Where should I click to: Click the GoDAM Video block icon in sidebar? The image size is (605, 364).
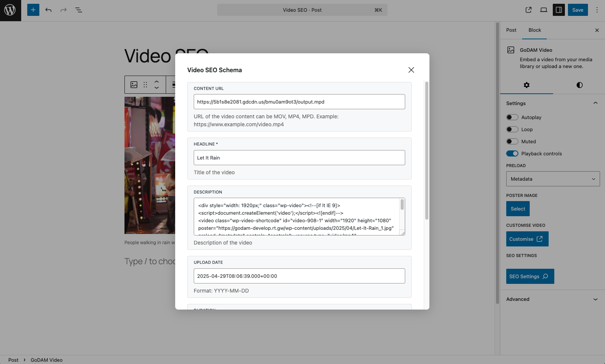(x=511, y=50)
